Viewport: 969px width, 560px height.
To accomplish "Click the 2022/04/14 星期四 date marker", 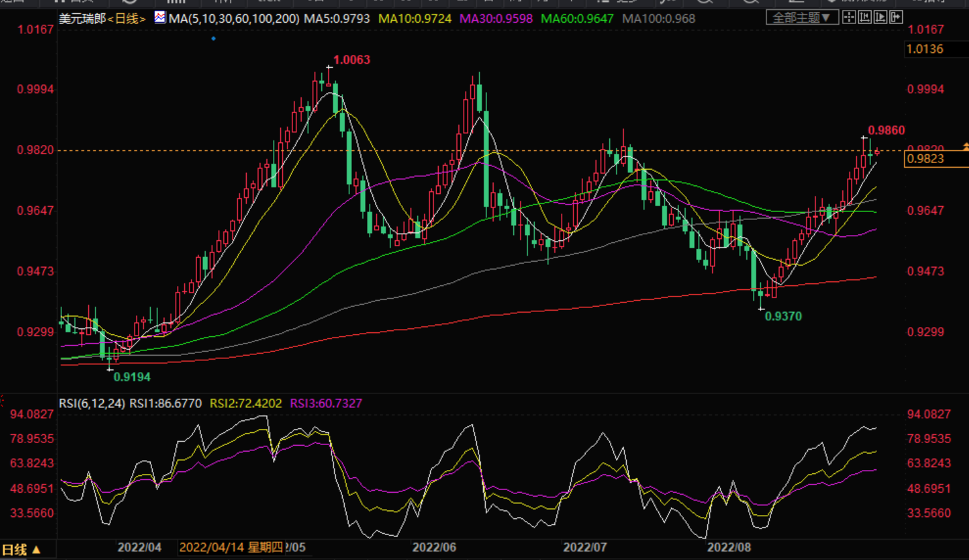I will tap(231, 548).
